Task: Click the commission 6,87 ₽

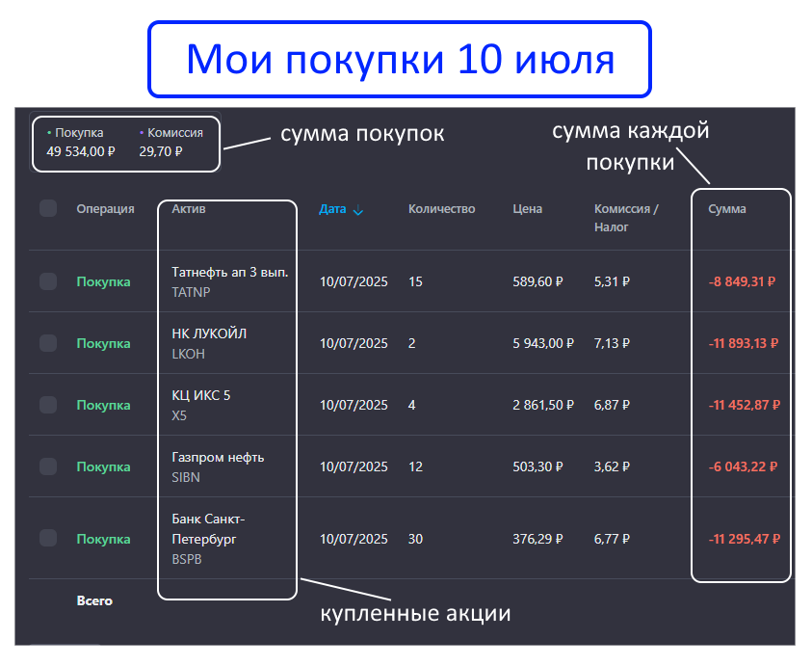Action: tap(612, 405)
